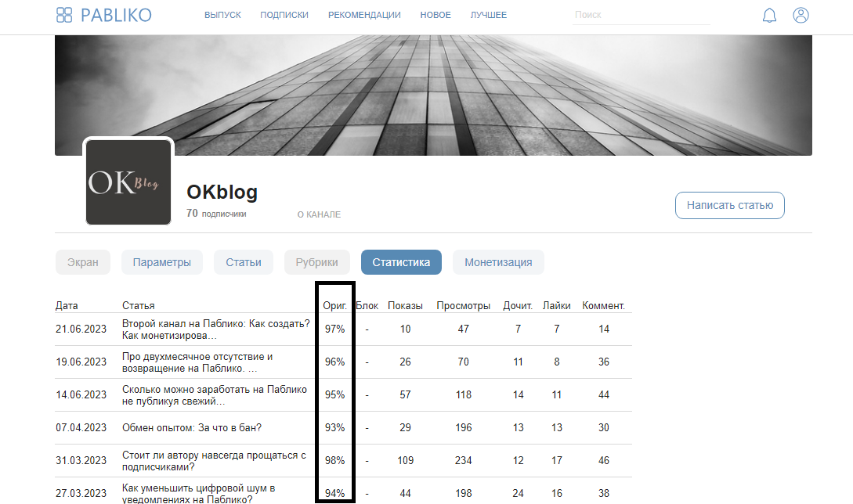
Task: Click views value 118
Action: click(x=464, y=395)
